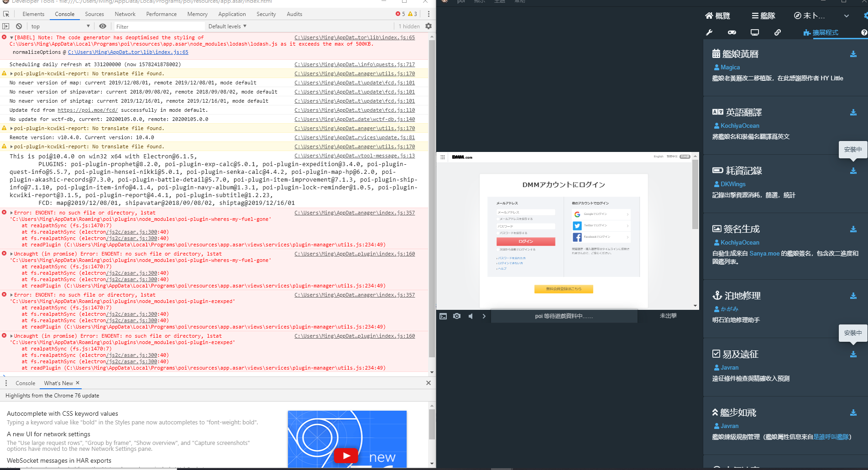Open the 擴展程式 plugins tab
This screenshot has height=470, width=868.
(821, 32)
